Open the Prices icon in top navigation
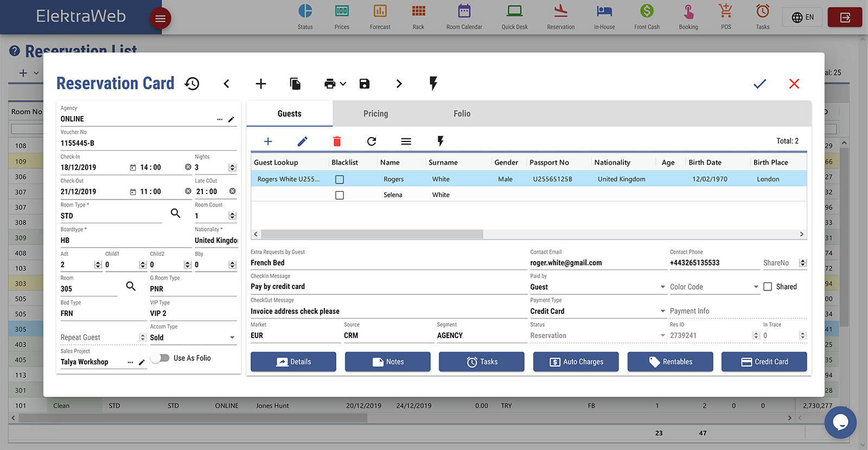868x450 pixels. pyautogui.click(x=342, y=11)
